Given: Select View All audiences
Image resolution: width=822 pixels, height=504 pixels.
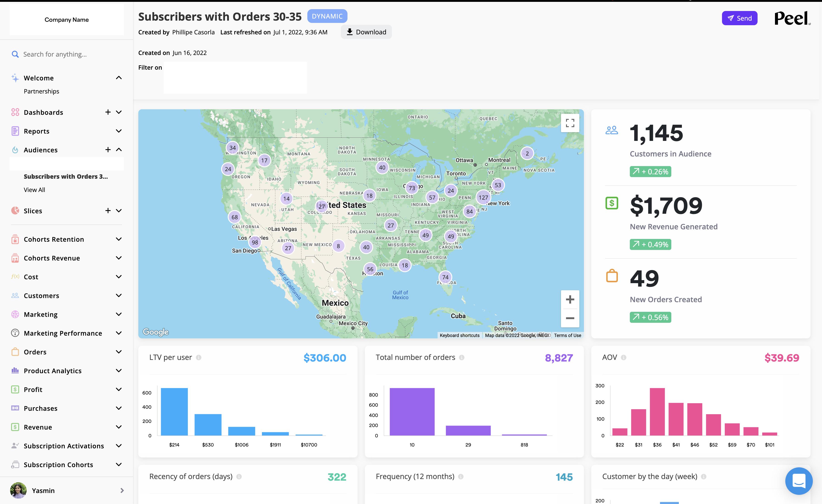Looking at the screenshot, I should 34,190.
